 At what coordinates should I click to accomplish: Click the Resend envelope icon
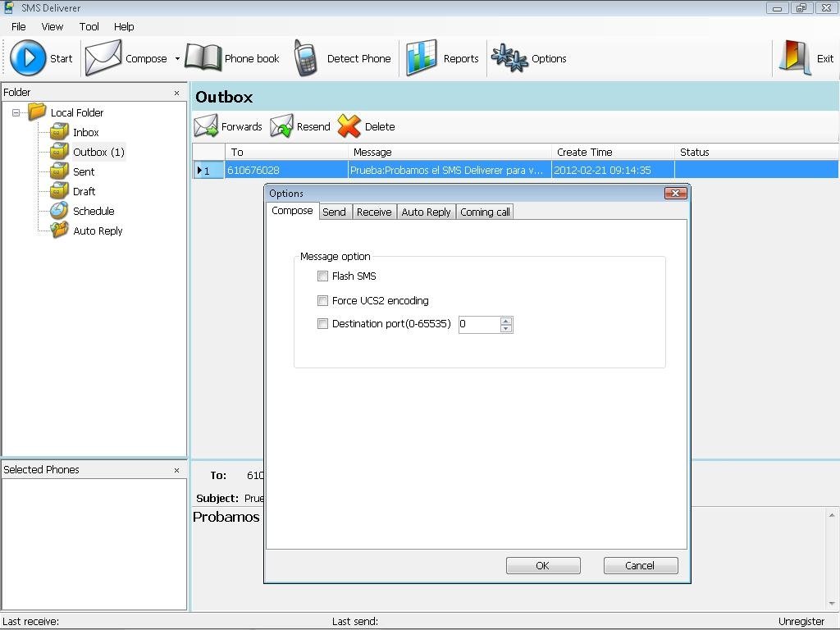point(282,126)
